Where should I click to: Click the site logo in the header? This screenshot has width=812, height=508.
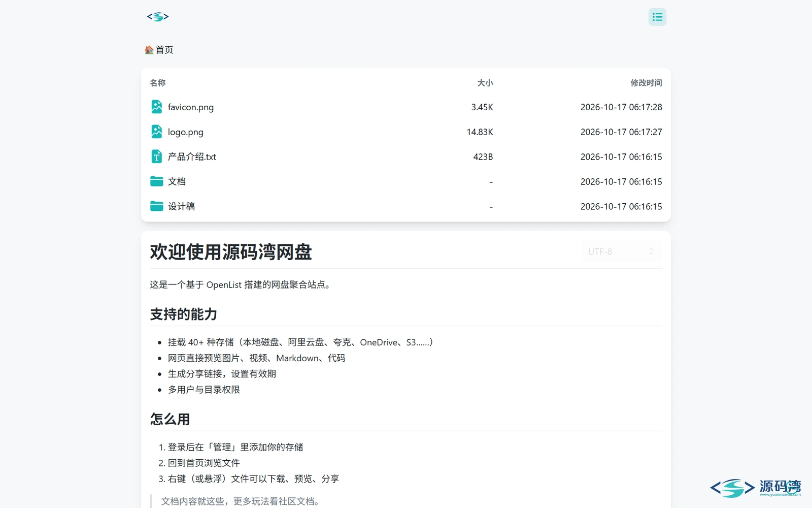pyautogui.click(x=158, y=17)
